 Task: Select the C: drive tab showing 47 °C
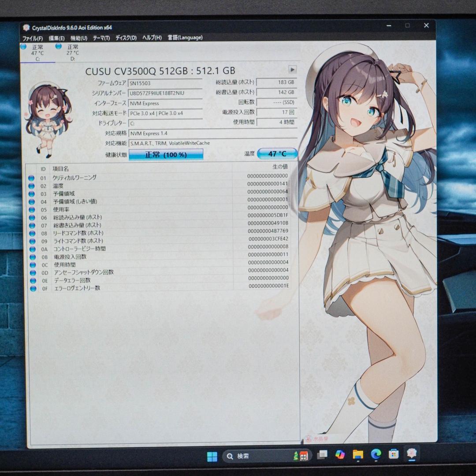coord(37,52)
